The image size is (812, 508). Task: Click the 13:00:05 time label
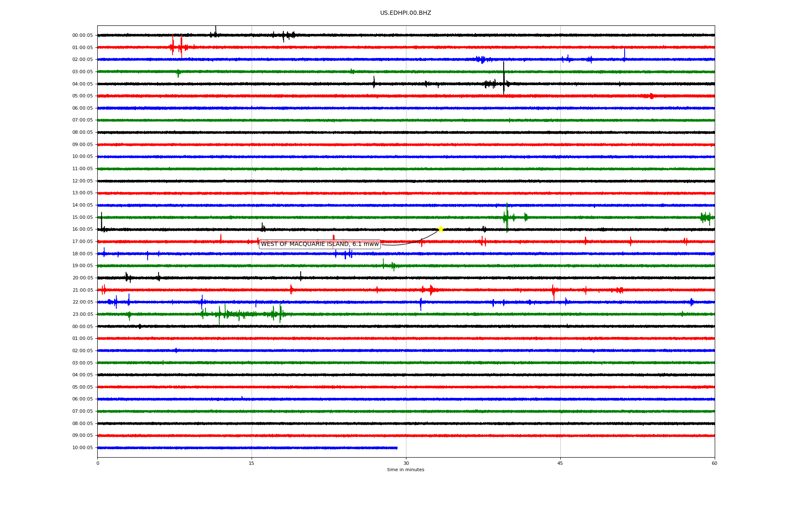pos(82,193)
